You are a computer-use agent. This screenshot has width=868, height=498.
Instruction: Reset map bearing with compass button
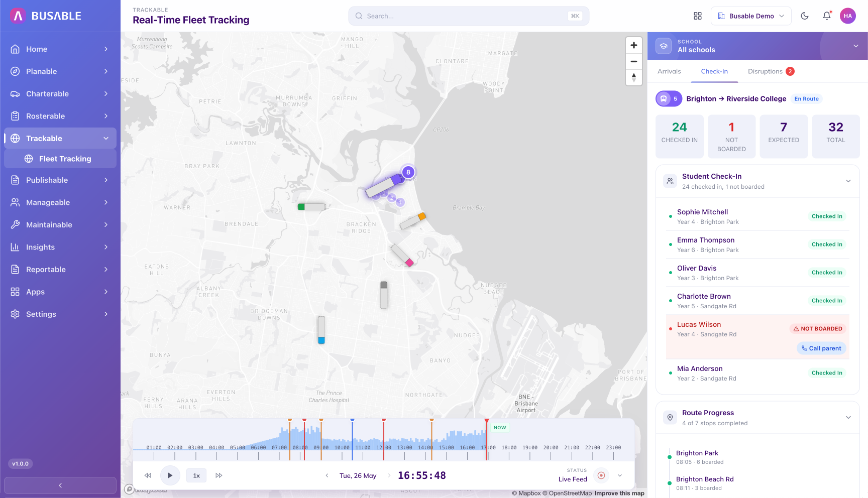pyautogui.click(x=634, y=77)
